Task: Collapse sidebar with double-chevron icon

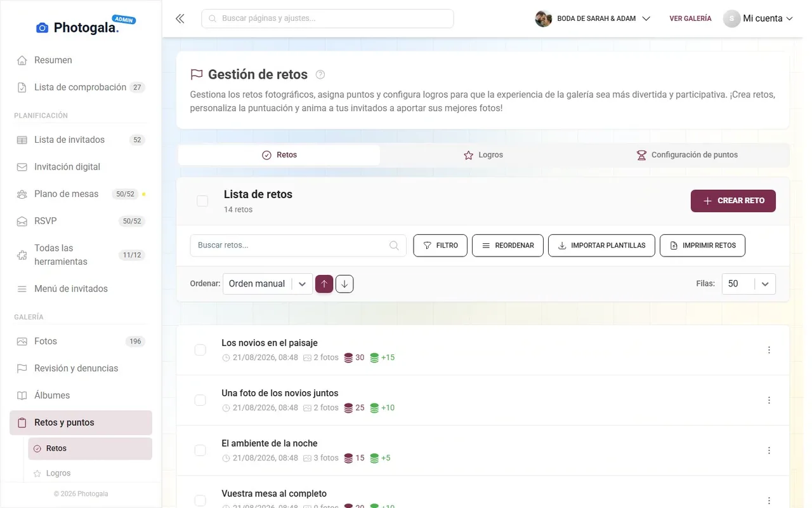Action: click(x=180, y=18)
